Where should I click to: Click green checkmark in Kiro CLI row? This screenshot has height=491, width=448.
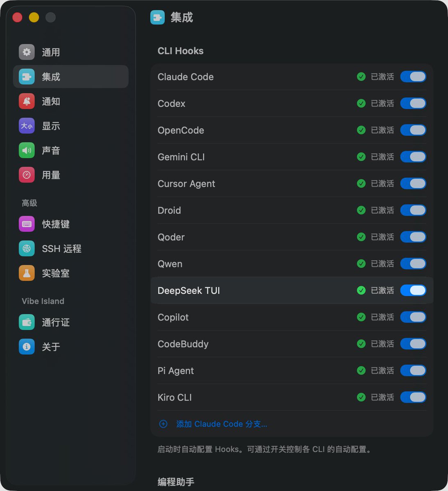pyautogui.click(x=361, y=397)
